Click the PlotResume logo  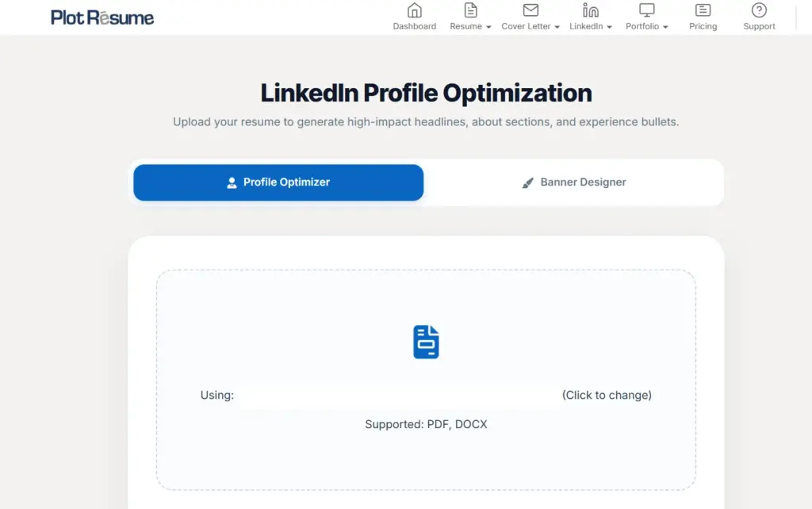(x=102, y=15)
